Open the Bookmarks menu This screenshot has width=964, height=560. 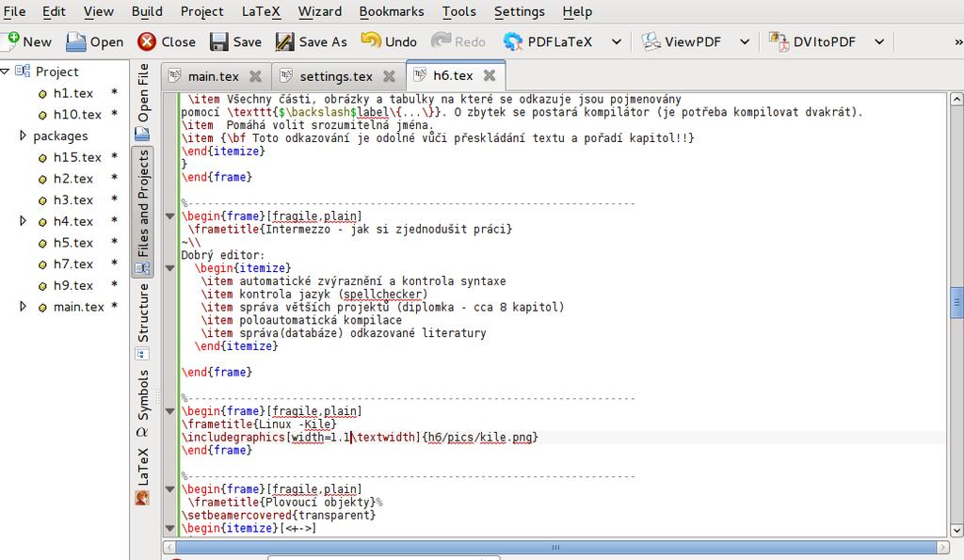[x=392, y=11]
